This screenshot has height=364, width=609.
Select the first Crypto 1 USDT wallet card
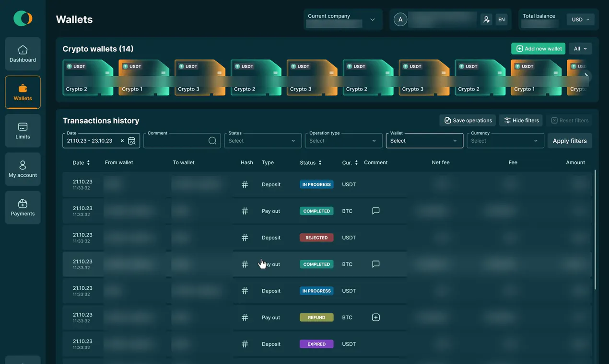click(x=144, y=78)
